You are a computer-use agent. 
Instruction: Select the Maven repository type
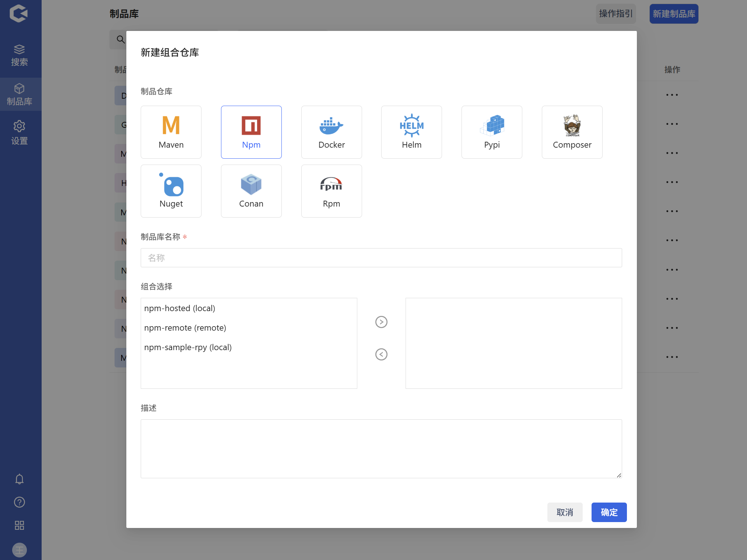[x=171, y=132]
